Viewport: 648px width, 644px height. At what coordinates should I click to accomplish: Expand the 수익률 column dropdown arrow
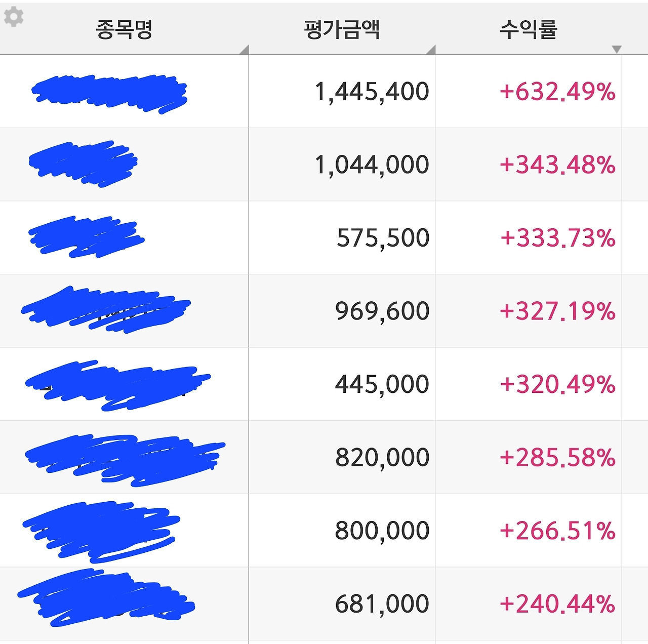click(x=616, y=49)
